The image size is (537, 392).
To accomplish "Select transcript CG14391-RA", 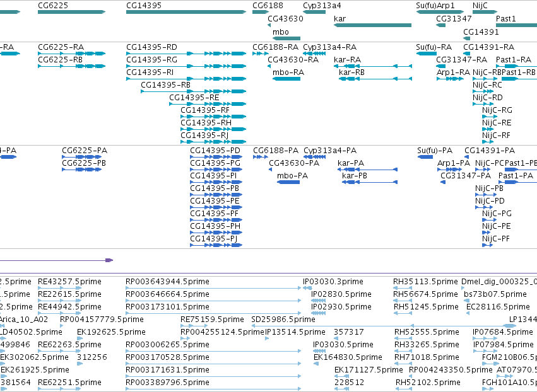I will [488, 47].
